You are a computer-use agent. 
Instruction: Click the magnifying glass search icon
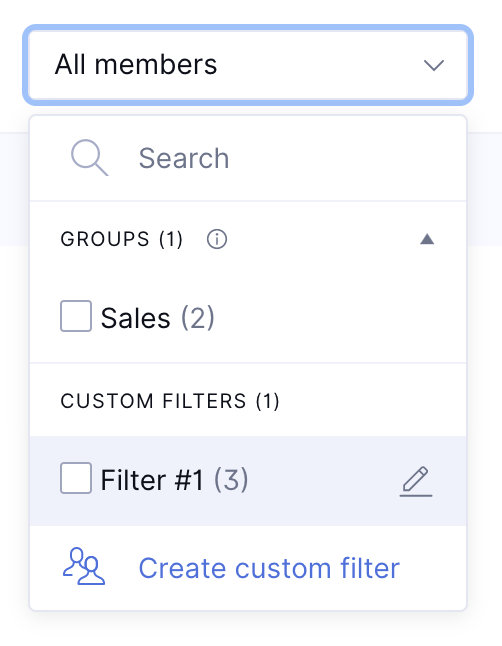89,158
